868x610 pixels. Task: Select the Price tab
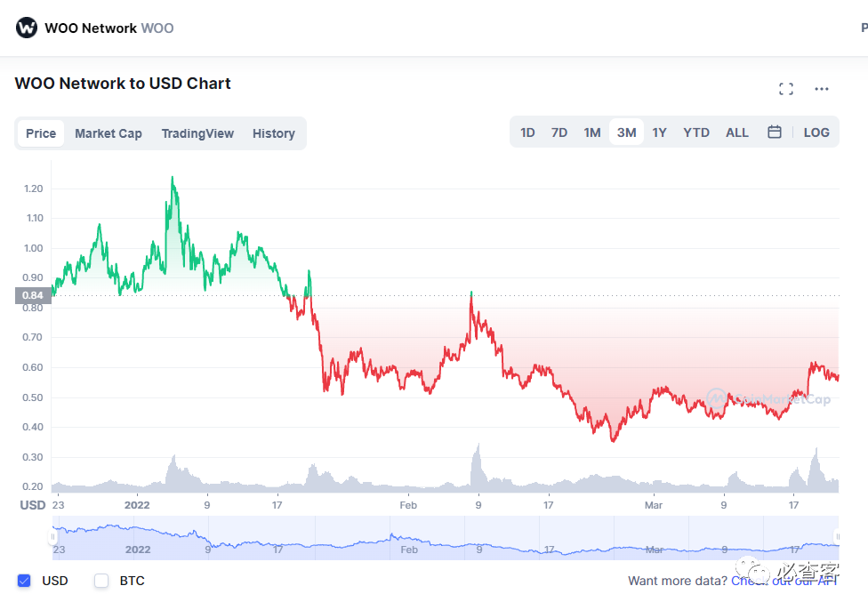[41, 133]
